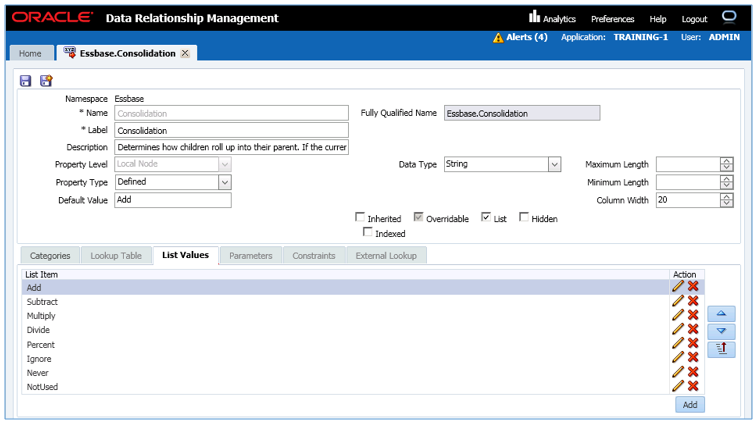Click the Save As icon with star
Image resolution: width=756 pixels, height=423 pixels.
click(46, 81)
